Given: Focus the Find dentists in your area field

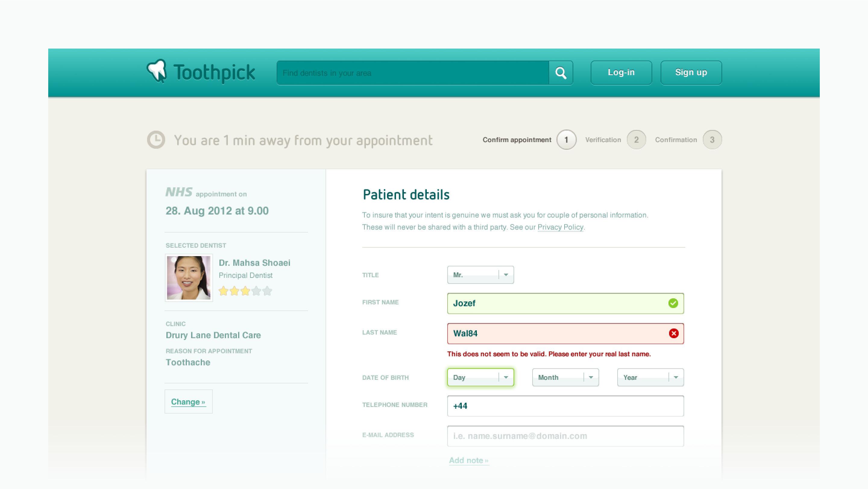Looking at the screenshot, I should [412, 73].
